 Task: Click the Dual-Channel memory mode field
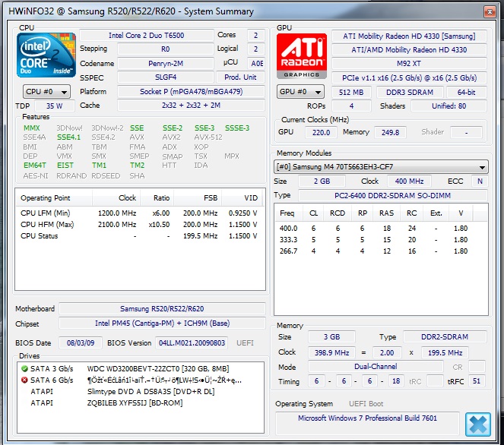click(x=376, y=367)
